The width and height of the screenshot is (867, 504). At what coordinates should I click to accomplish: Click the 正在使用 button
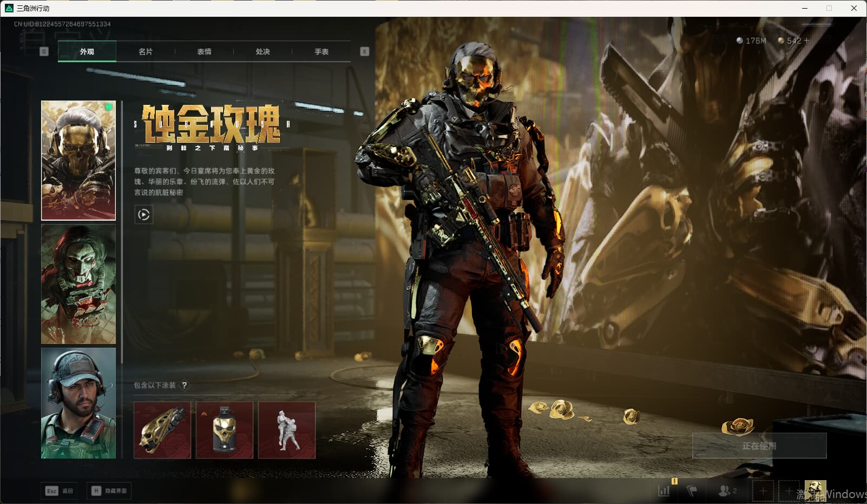[x=759, y=446]
